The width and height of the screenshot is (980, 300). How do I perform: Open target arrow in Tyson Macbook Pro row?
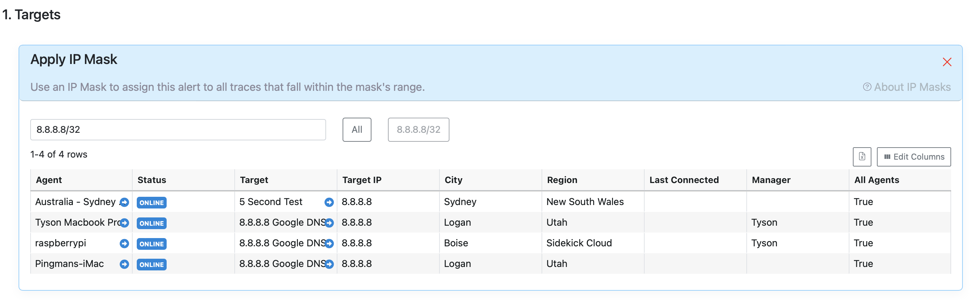(x=329, y=223)
